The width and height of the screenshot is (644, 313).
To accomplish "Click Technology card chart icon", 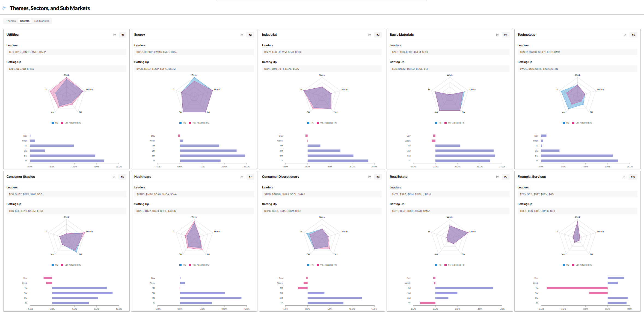I will [x=625, y=35].
